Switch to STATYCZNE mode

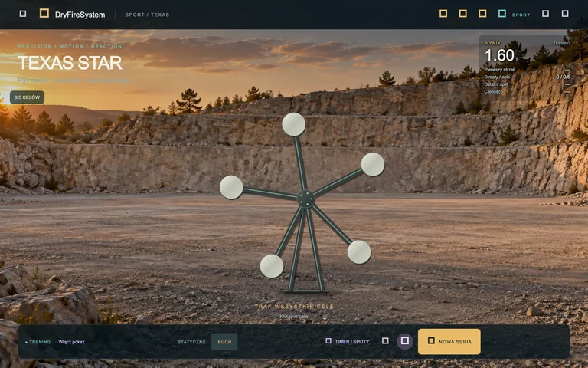click(191, 342)
